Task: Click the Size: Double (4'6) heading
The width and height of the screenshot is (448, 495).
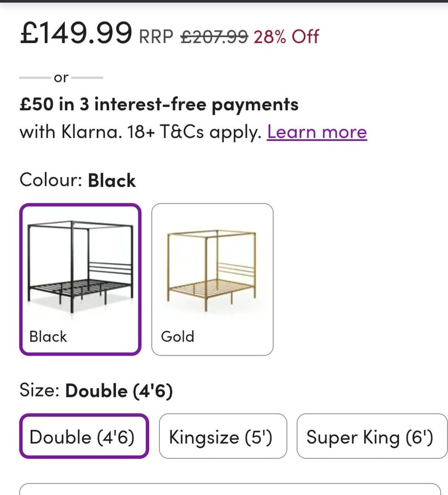Action: coord(96,391)
